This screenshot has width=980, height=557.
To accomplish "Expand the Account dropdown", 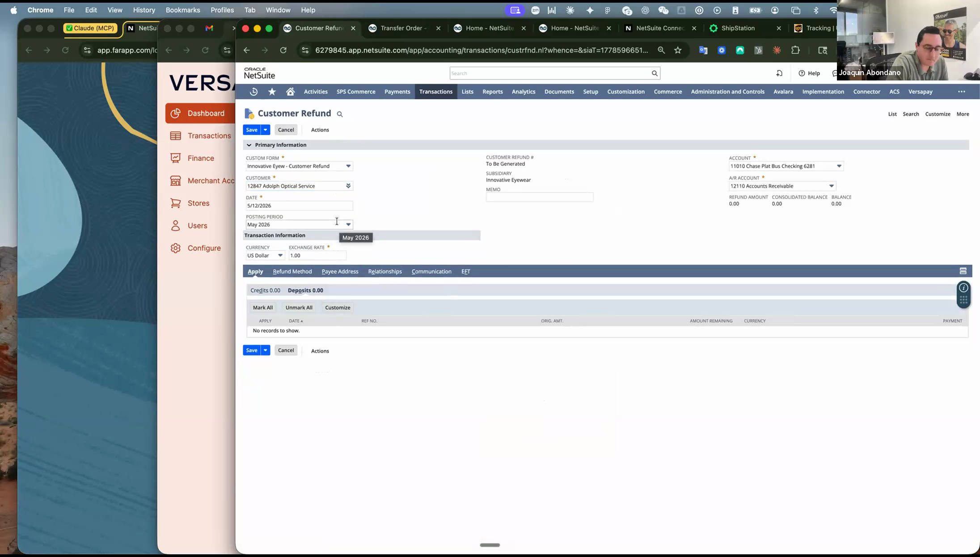I will [x=839, y=166].
